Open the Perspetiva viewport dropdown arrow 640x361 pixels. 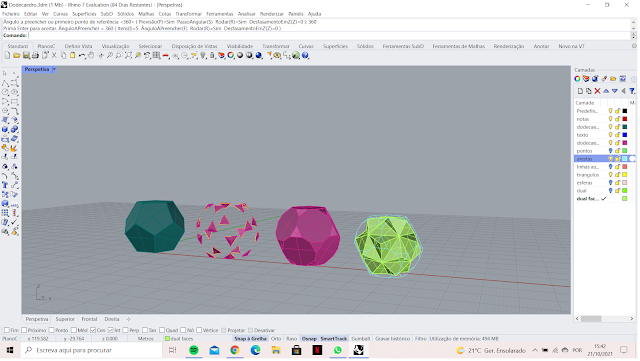tap(54, 69)
